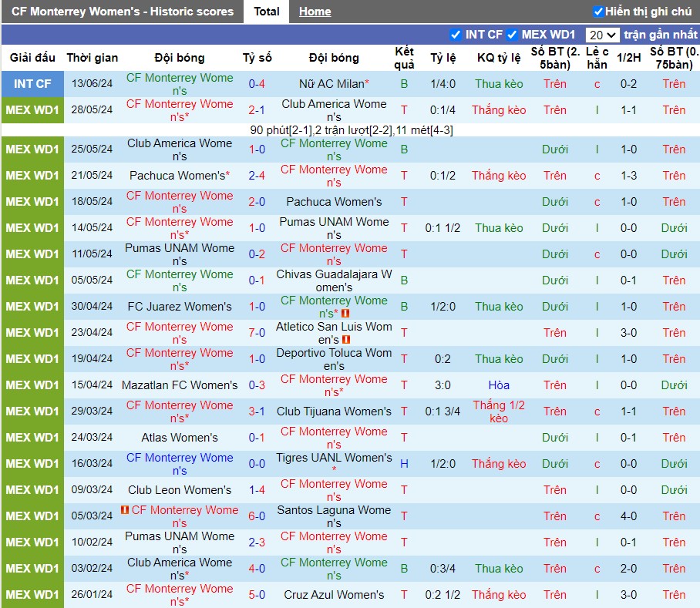Click the date 13/06/24
700x608 pixels.
point(92,84)
